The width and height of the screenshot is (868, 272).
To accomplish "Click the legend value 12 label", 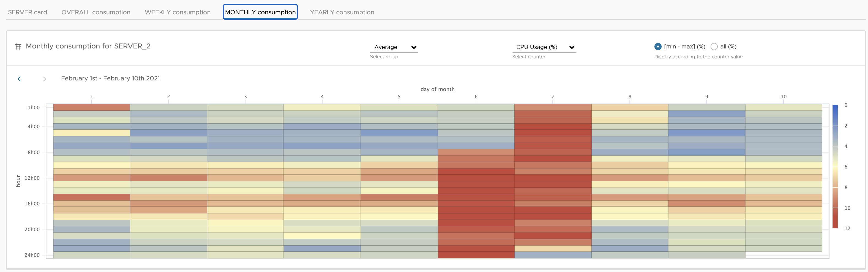I will coord(847,229).
